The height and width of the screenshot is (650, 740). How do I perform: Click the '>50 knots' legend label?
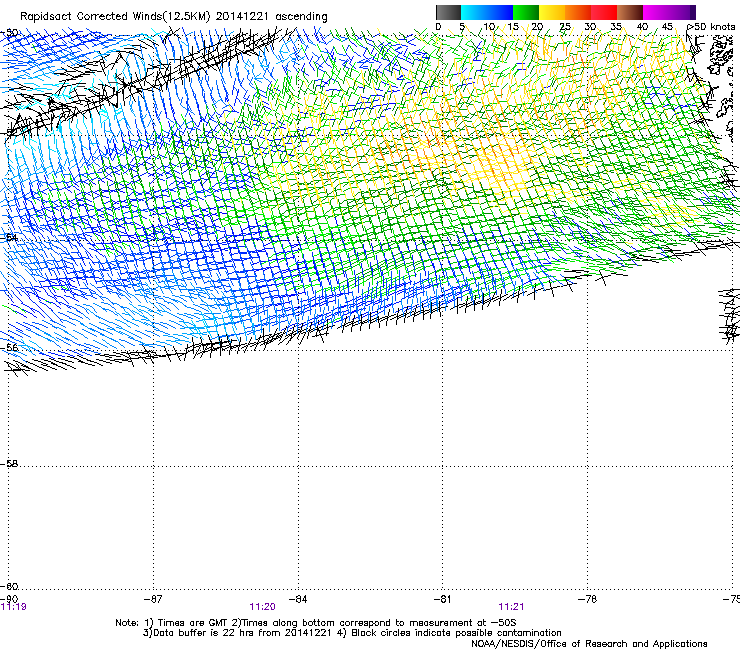pos(711,27)
